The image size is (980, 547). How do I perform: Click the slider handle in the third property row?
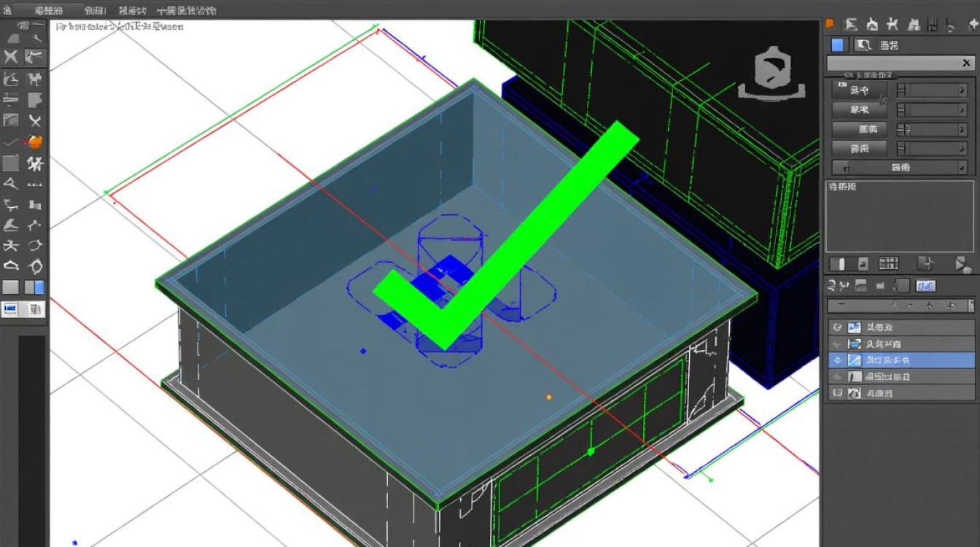pyautogui.click(x=902, y=129)
